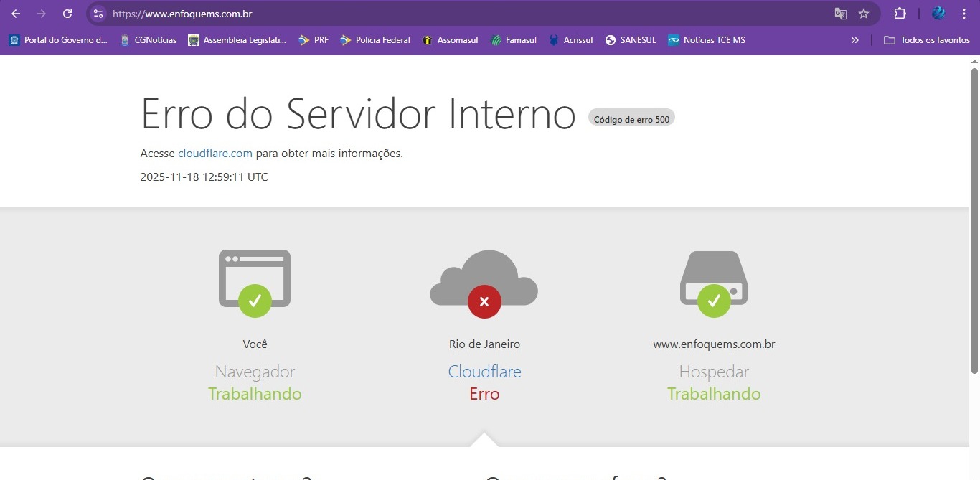Viewport: 980px width, 480px height.
Task: Open the Extensions puzzle icon
Action: pos(900,14)
